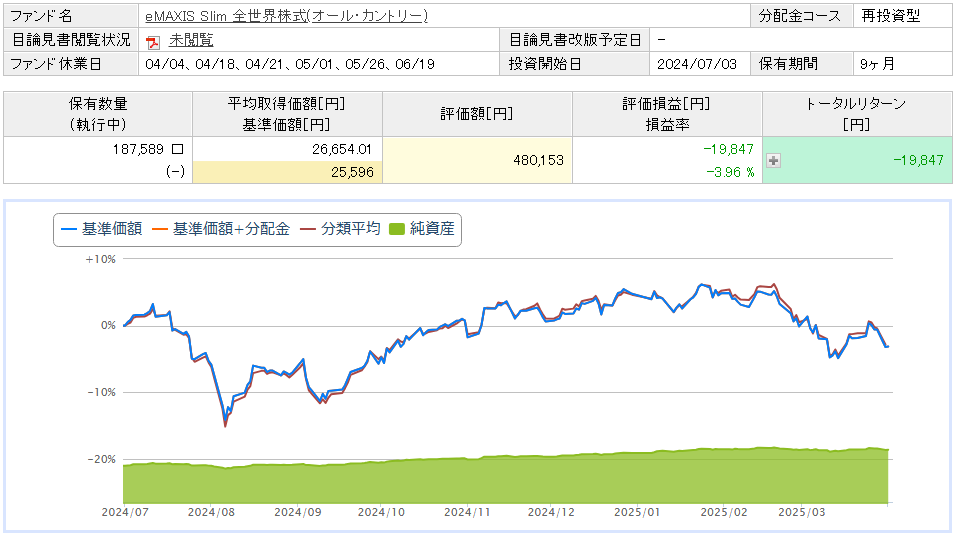954x536 pixels.
Task: Tick the checkbox next to 187,589
Action: tap(178, 149)
